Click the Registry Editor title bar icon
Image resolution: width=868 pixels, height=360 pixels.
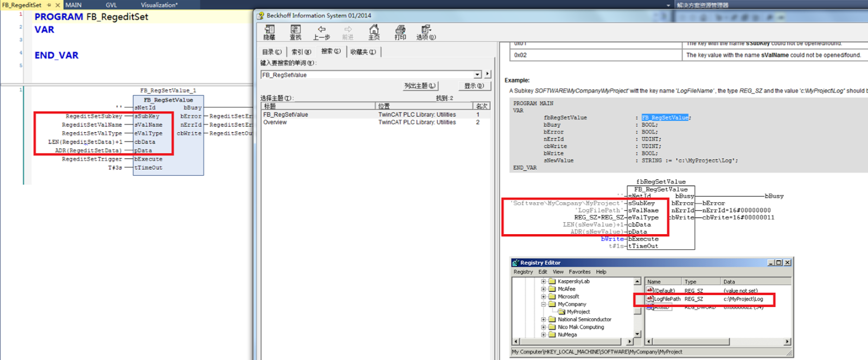(x=515, y=262)
